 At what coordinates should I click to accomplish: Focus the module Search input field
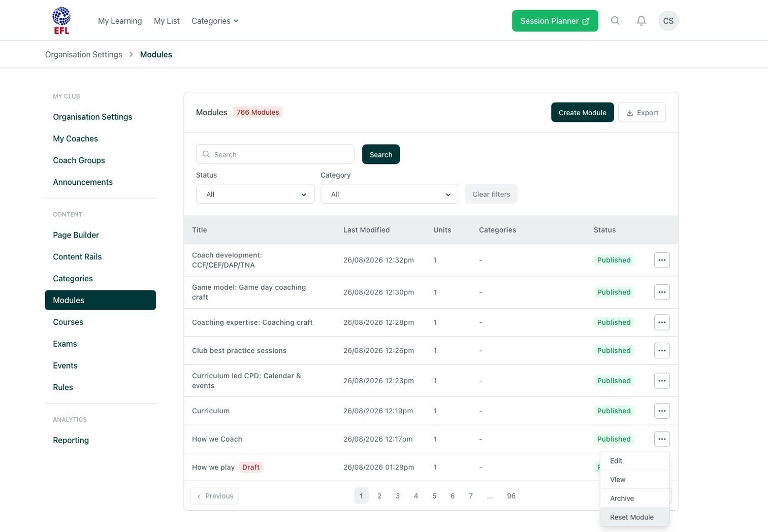[275, 154]
